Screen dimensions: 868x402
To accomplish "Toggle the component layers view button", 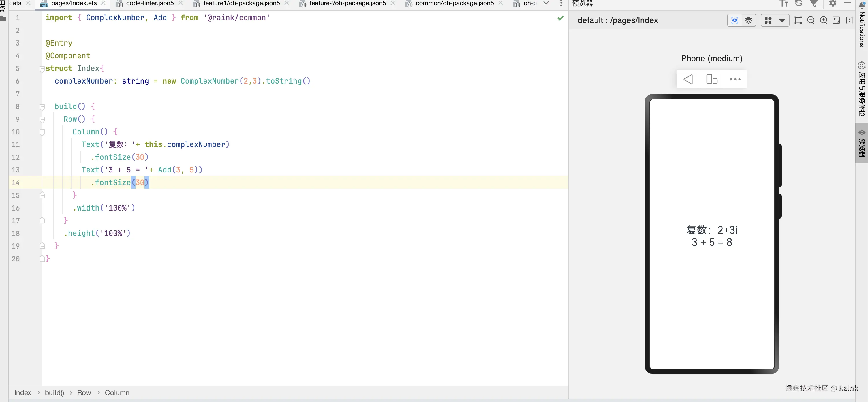I will pos(748,20).
